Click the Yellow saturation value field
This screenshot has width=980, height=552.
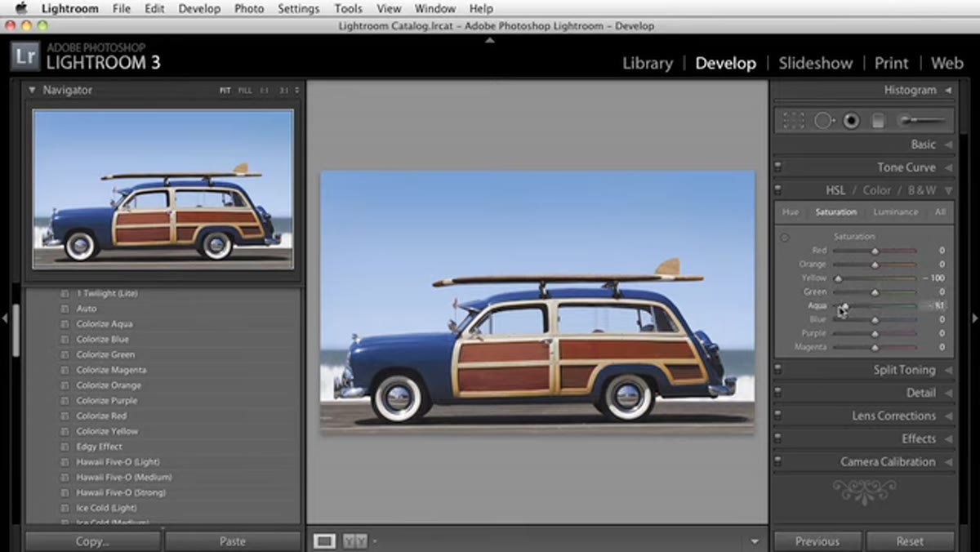(935, 278)
